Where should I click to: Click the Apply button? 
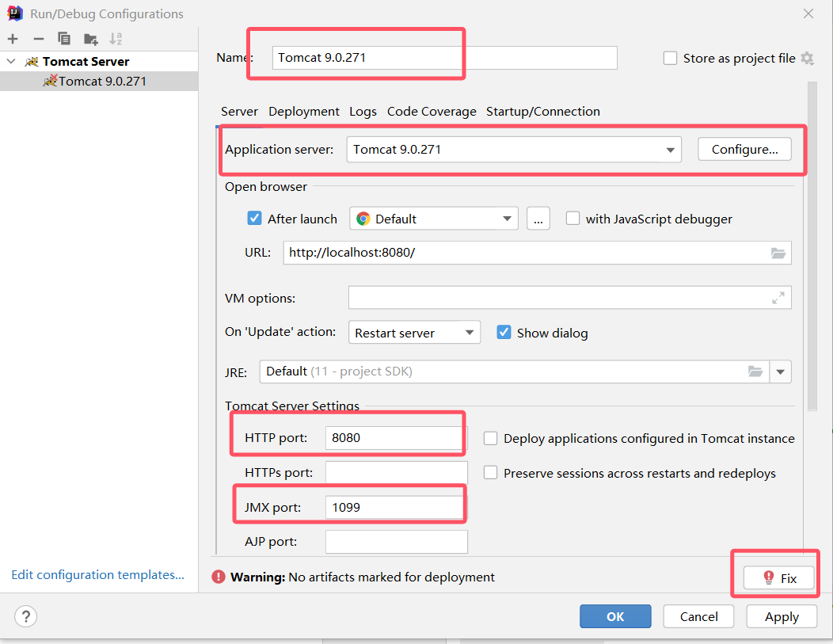(782, 616)
